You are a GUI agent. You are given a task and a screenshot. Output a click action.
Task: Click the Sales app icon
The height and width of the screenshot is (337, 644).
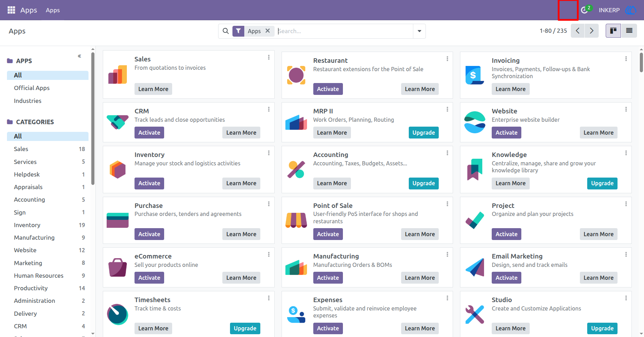118,74
